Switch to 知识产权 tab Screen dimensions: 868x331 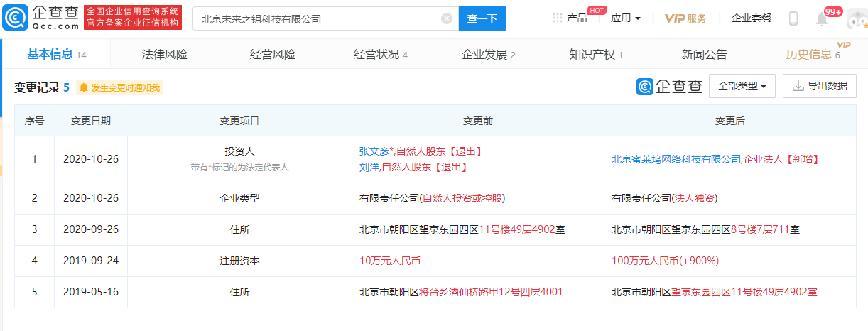(596, 54)
